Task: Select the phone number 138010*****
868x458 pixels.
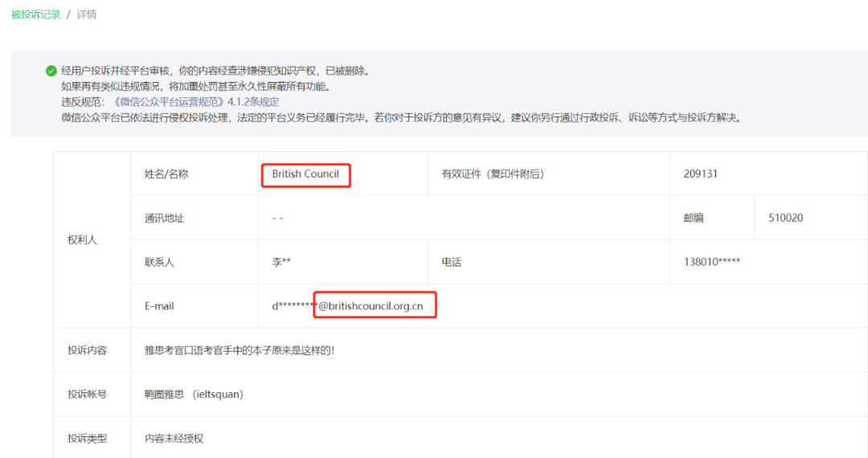Action: tap(712, 262)
